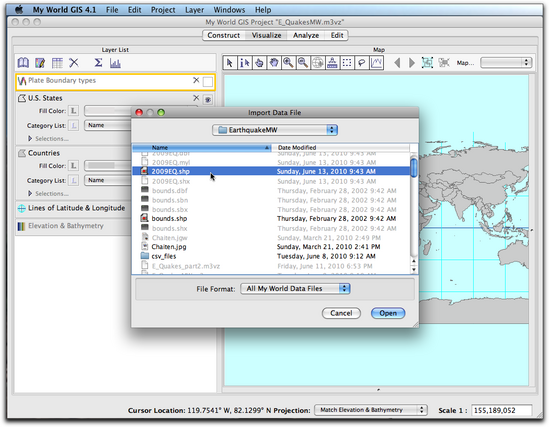Click the Open button
Viewport: 549px width, 427px height.
click(x=388, y=313)
